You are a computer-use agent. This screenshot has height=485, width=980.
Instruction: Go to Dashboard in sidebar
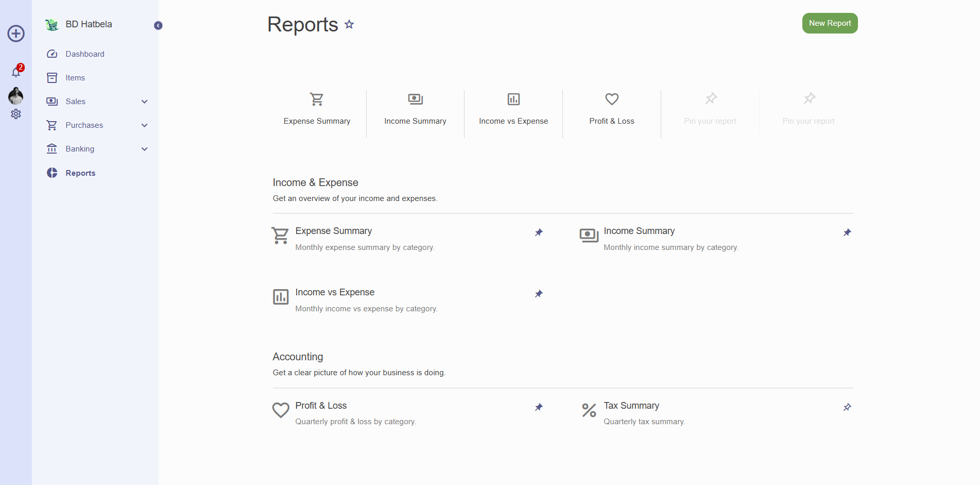(x=85, y=54)
